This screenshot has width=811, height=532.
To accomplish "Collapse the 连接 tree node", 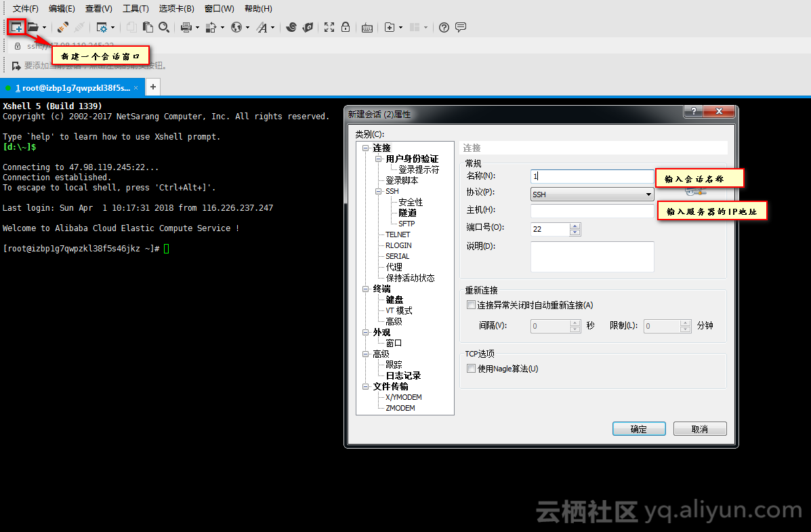I will 366,148.
